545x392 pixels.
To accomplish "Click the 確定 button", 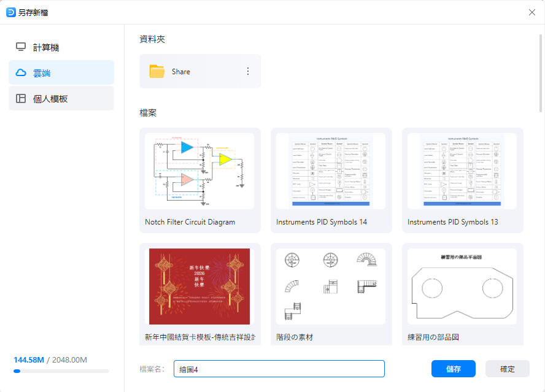I will 507,369.
